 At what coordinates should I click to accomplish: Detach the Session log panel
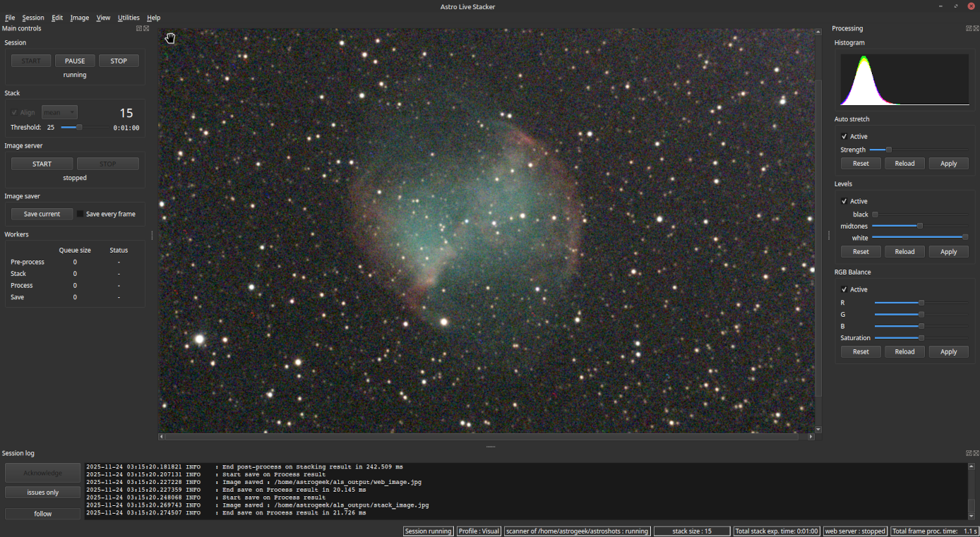pyautogui.click(x=967, y=452)
